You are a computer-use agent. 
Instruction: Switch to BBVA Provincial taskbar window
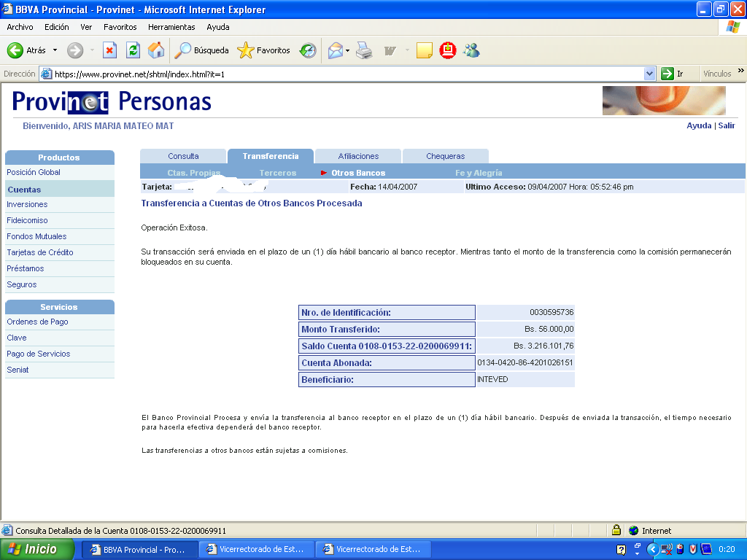coord(139,550)
